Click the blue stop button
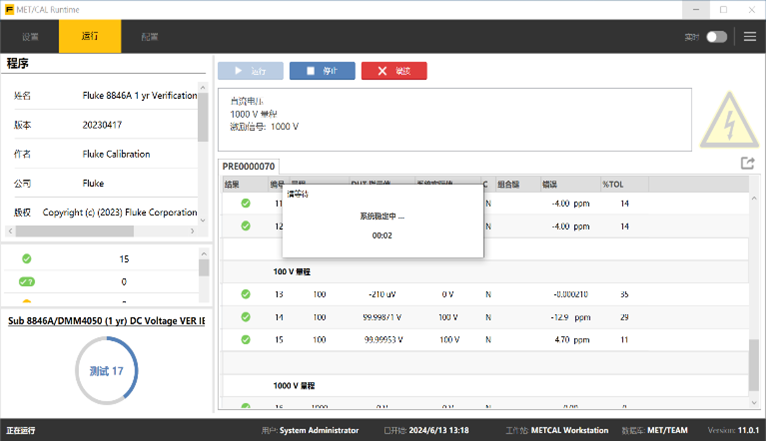The height and width of the screenshot is (441, 766). coord(322,71)
